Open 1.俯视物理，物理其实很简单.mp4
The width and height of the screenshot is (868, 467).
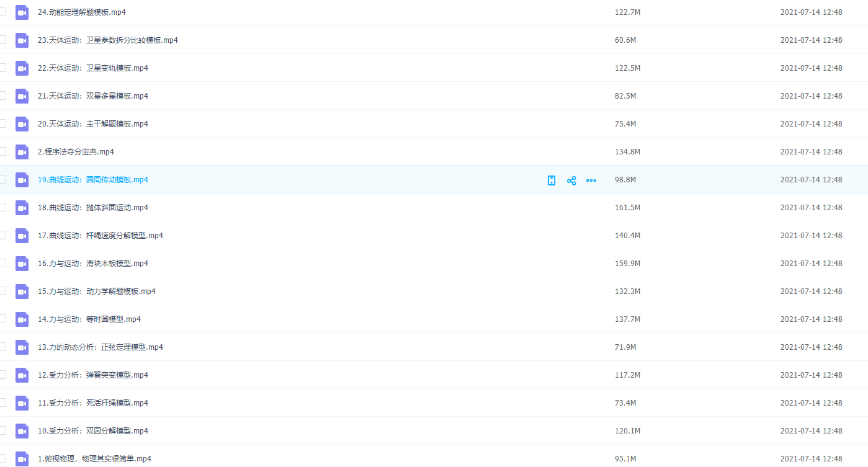[x=94, y=459]
